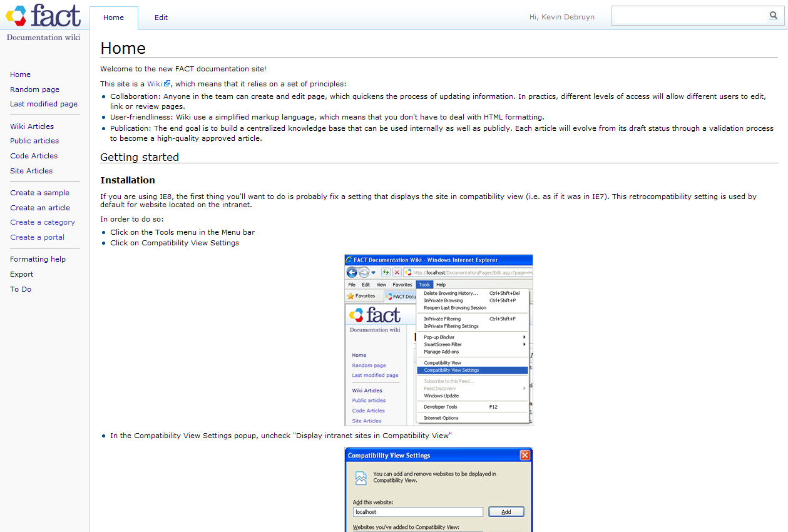
Task: Click the Installation heading
Action: coord(128,180)
